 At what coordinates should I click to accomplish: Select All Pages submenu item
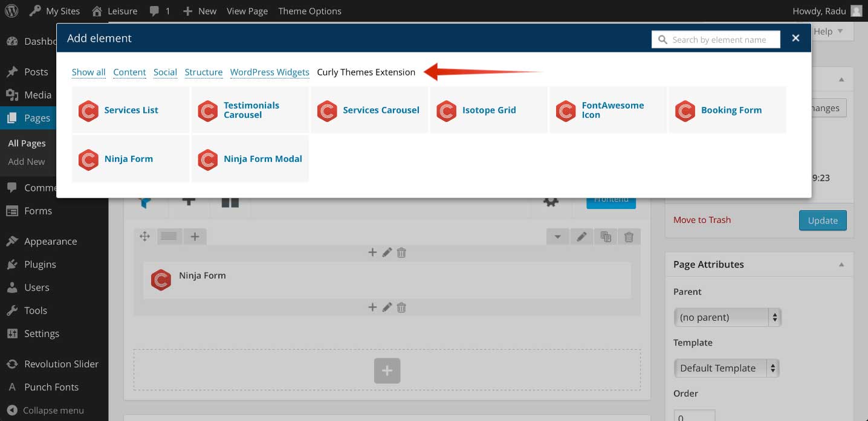(27, 143)
